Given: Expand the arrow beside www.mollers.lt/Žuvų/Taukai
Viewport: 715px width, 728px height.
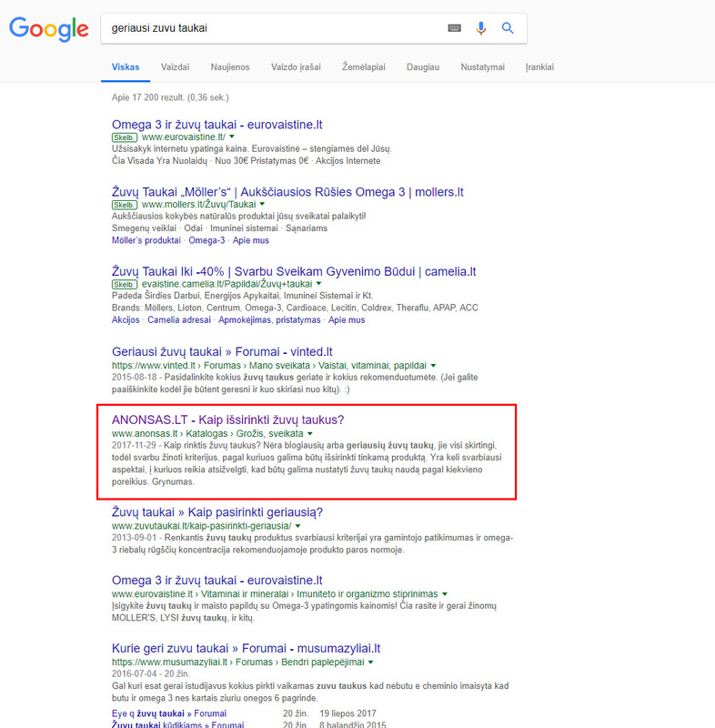Looking at the screenshot, I should (x=262, y=204).
